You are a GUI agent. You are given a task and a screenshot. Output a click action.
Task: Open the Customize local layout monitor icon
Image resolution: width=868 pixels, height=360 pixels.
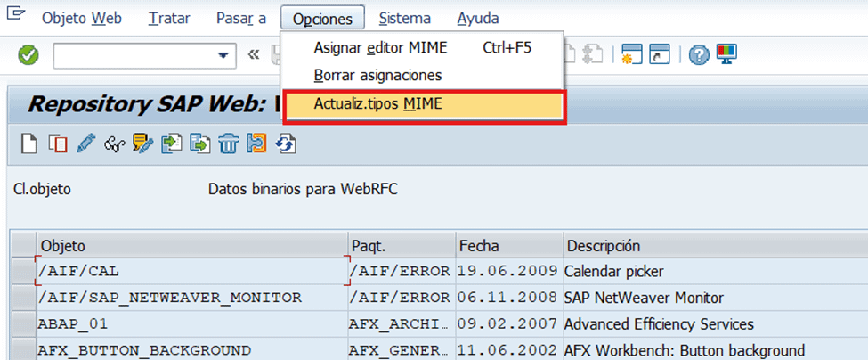click(x=727, y=55)
